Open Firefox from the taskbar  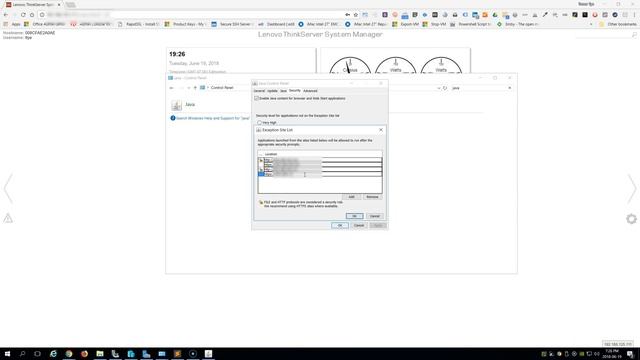tap(84, 354)
